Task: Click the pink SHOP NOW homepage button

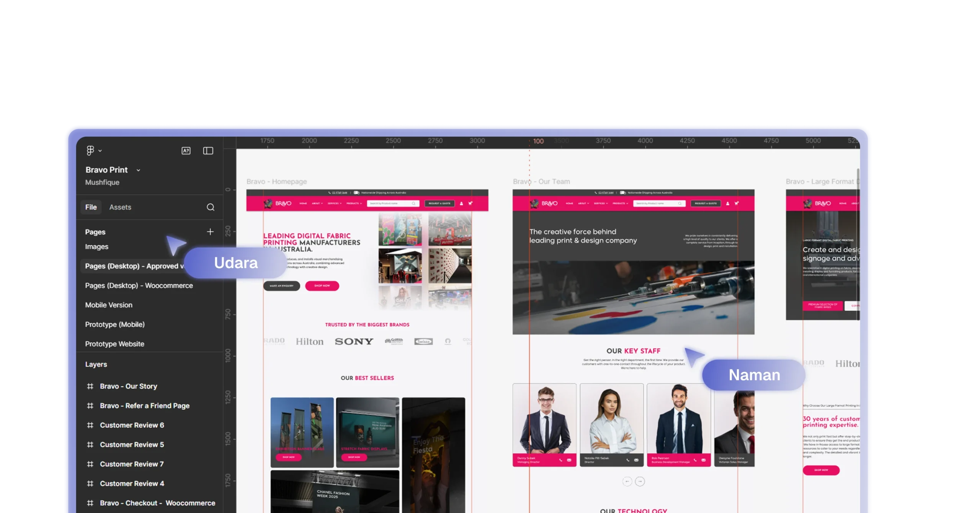Action: coord(322,286)
